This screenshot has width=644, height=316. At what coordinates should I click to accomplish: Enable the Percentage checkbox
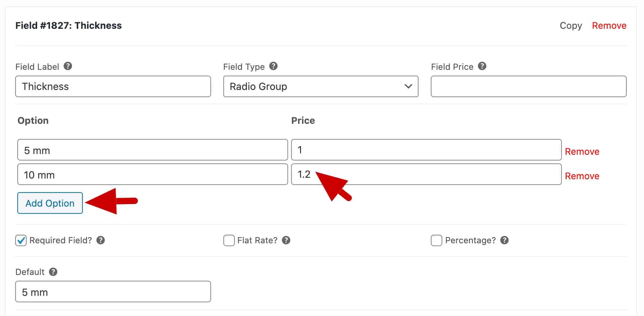[436, 240]
